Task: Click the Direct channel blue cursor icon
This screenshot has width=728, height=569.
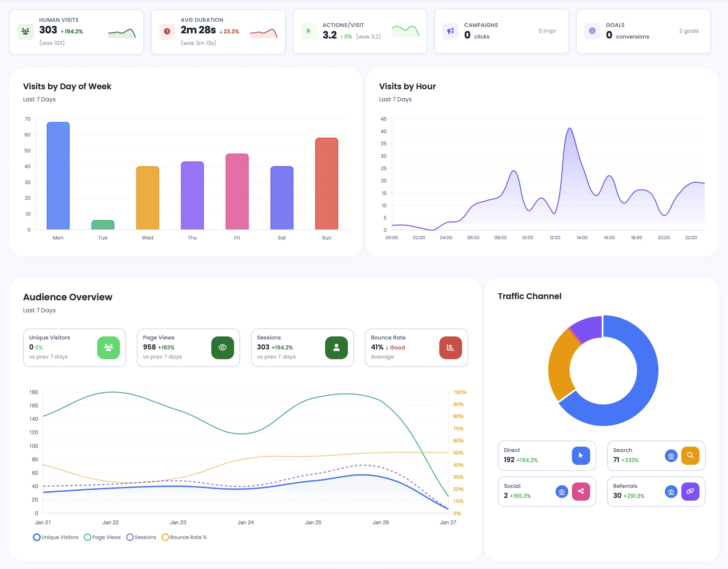Action: [x=581, y=456]
